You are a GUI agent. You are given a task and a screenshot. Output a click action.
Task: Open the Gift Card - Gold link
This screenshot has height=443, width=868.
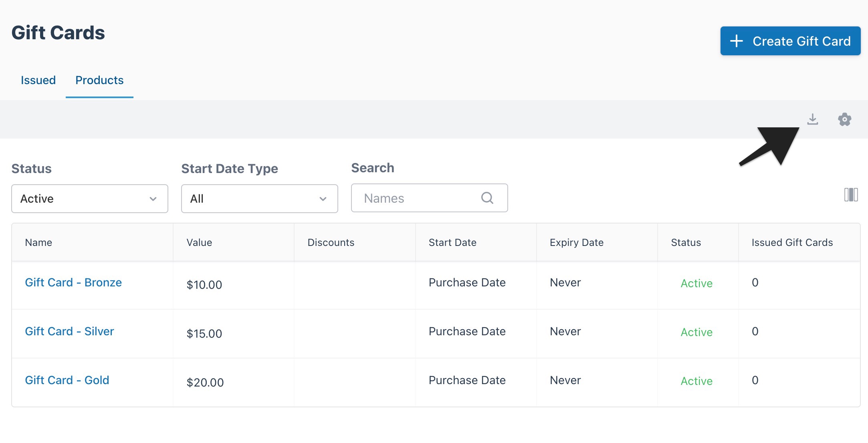coord(67,380)
